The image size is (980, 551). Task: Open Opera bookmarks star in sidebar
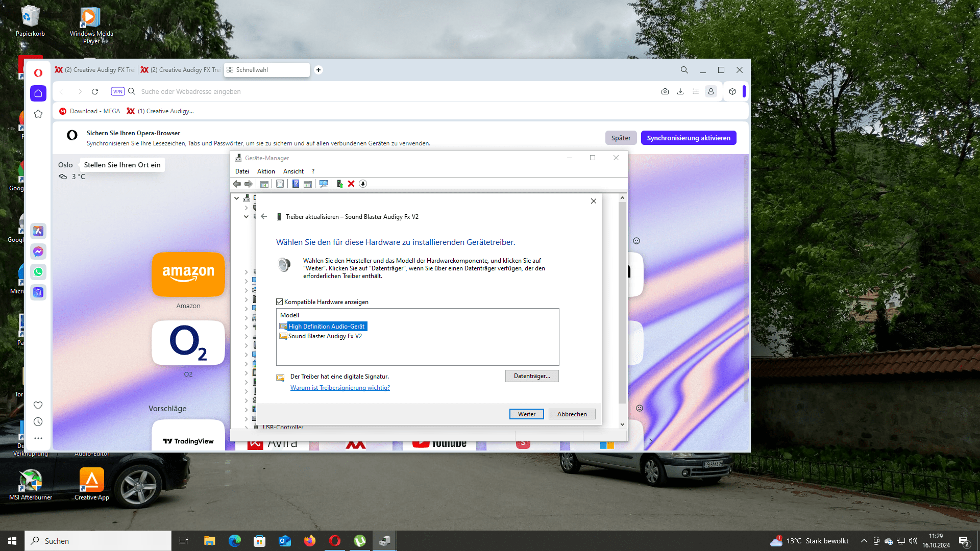[38, 114]
